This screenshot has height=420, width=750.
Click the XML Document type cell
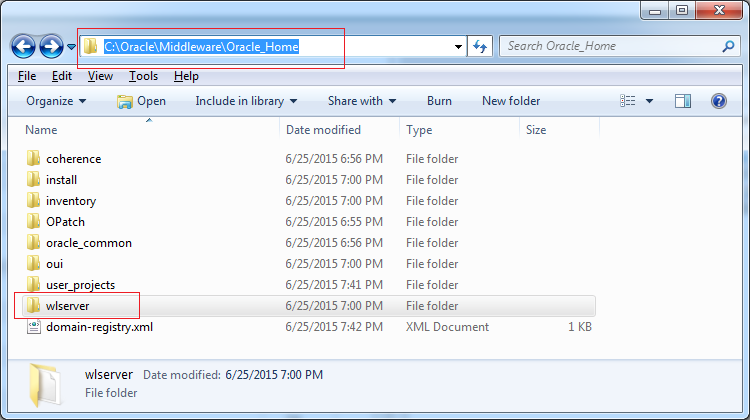pyautogui.click(x=447, y=327)
